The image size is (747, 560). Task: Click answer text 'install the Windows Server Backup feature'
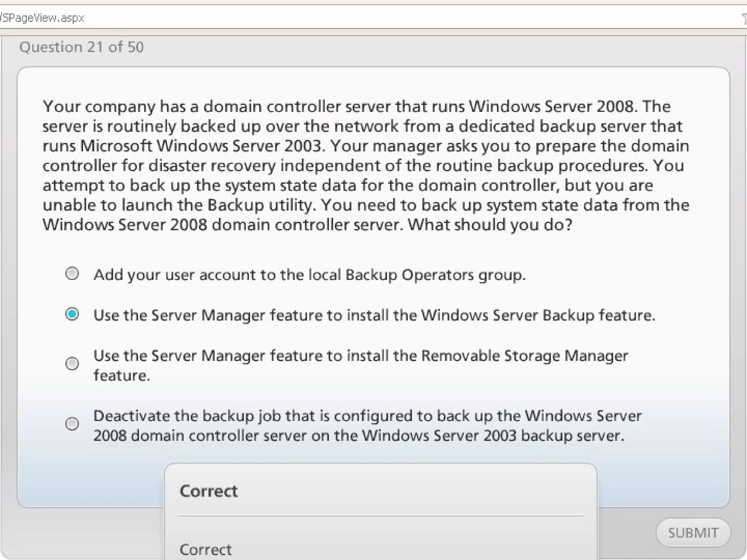point(374,315)
